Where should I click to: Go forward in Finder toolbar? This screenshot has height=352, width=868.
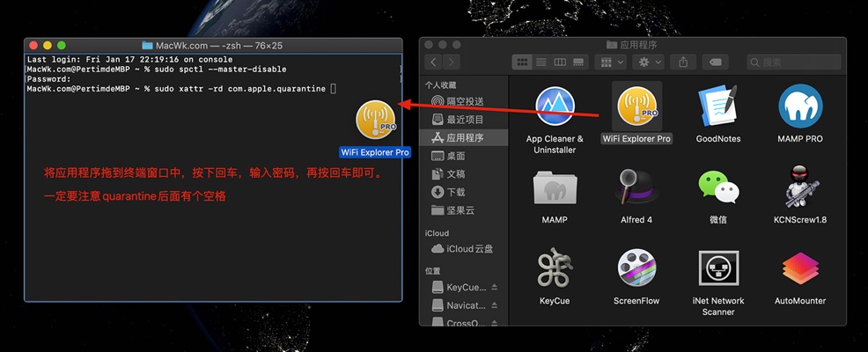point(452,62)
